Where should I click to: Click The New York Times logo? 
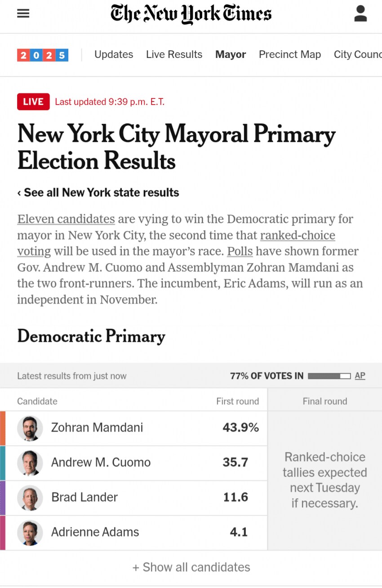tap(191, 14)
